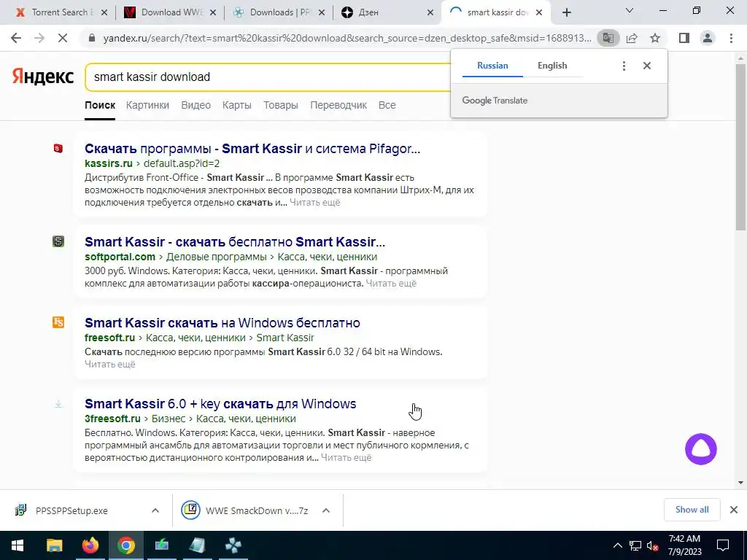The width and height of the screenshot is (747, 560).
Task: Open Windows Start menu
Action: 18,545
